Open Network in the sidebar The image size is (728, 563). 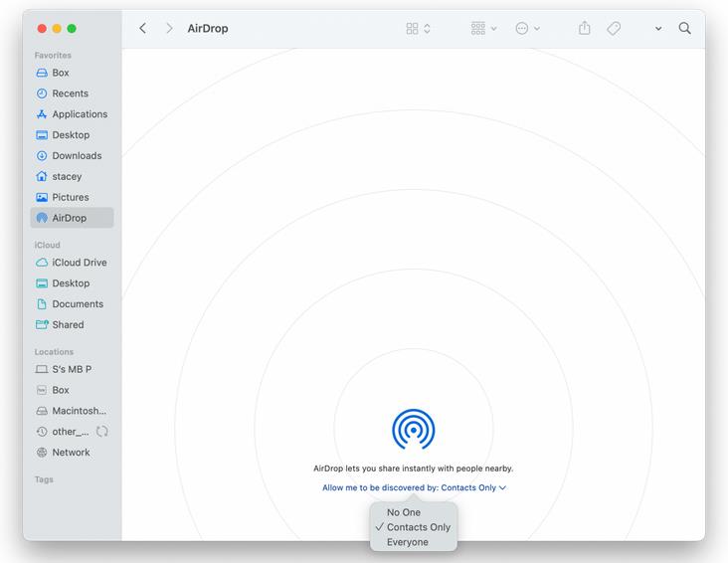(72, 453)
